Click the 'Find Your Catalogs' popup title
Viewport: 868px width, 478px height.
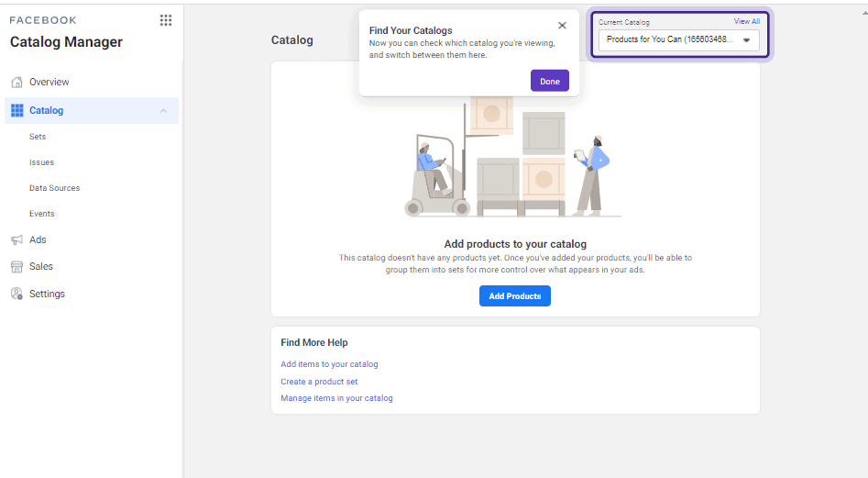click(x=411, y=30)
